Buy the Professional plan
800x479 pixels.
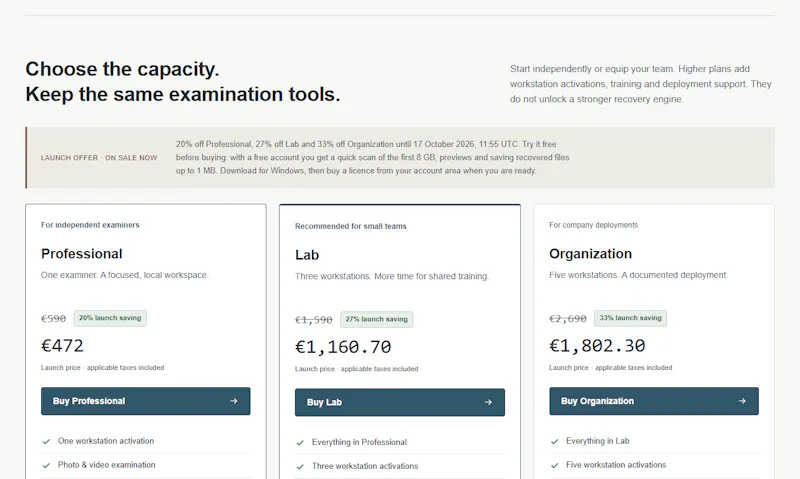click(x=145, y=401)
